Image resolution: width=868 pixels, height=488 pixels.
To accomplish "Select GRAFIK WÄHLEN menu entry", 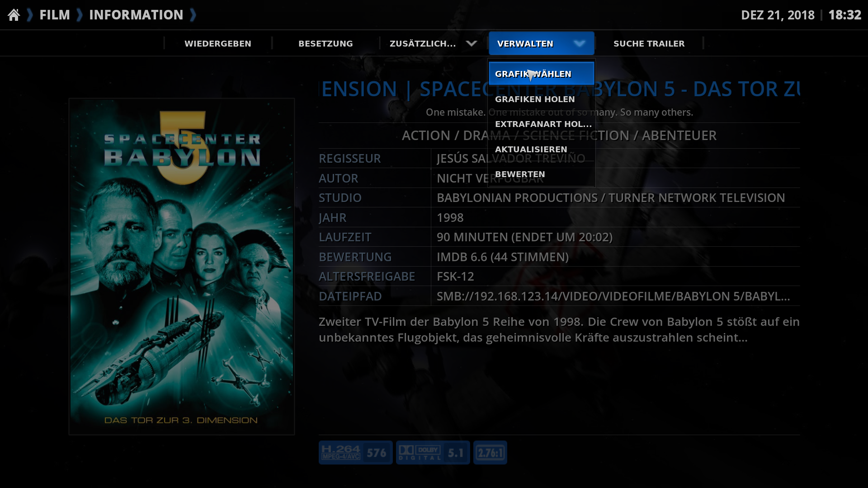I will tap(541, 74).
